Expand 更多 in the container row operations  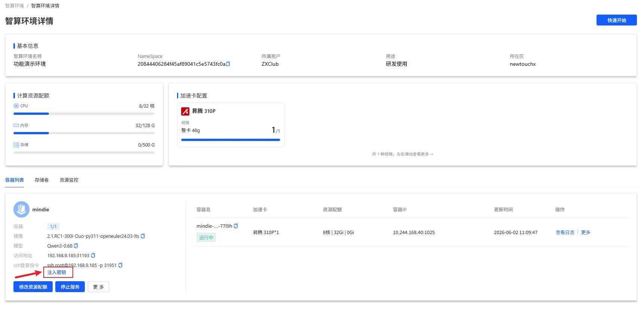click(586, 232)
